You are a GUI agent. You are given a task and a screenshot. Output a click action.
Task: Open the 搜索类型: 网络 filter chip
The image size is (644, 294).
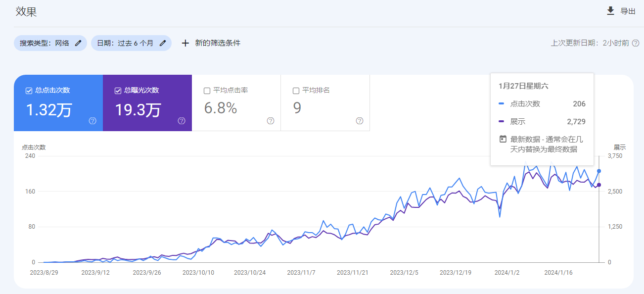tap(45, 43)
